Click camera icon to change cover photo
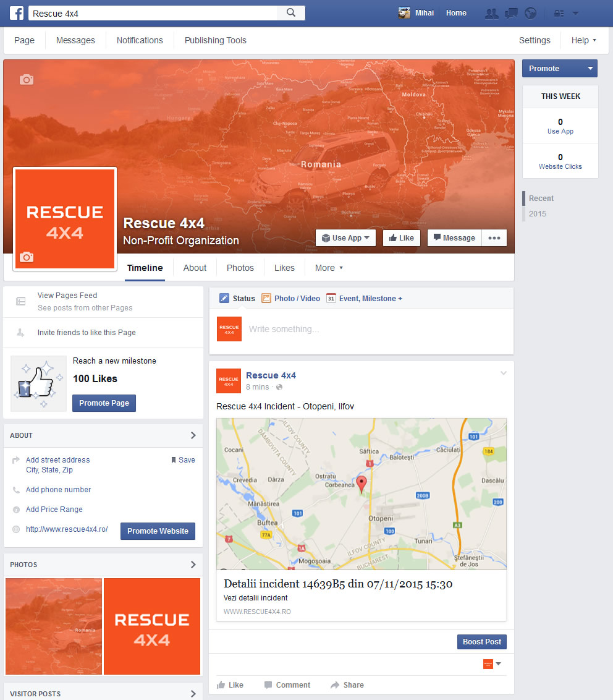This screenshot has height=700, width=613. click(x=27, y=80)
